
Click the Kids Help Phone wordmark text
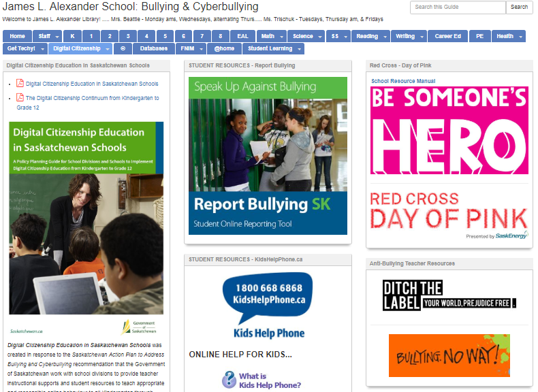(x=269, y=333)
